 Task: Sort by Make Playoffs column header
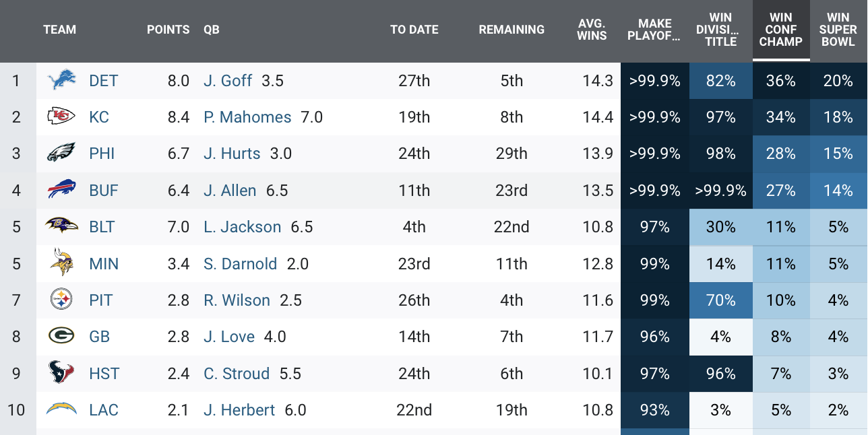(x=654, y=30)
